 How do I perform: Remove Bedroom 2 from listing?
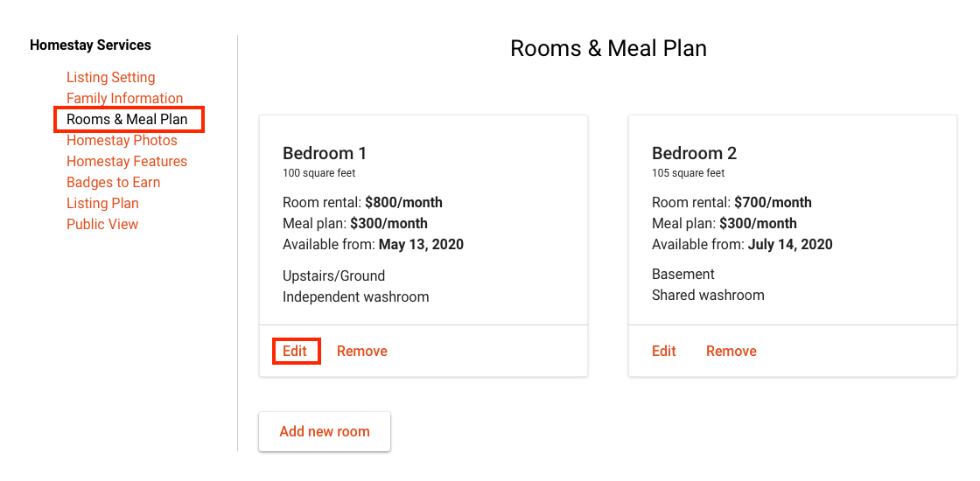coord(731,352)
